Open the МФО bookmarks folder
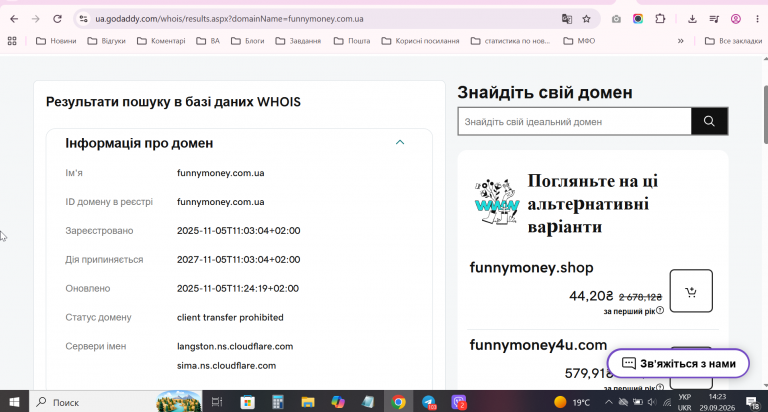Screen dimensions: 768x412 pos(579,41)
